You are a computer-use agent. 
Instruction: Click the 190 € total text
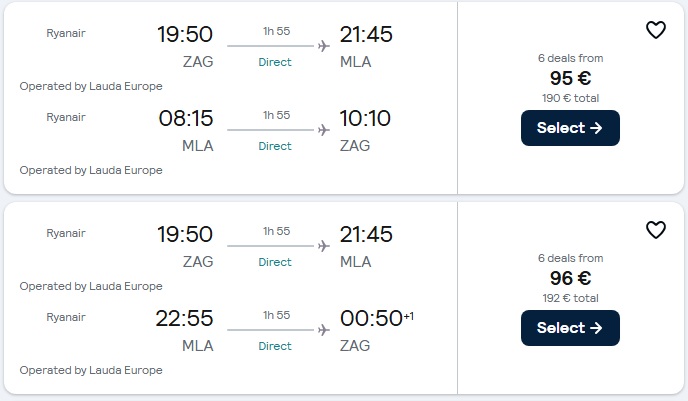570,98
